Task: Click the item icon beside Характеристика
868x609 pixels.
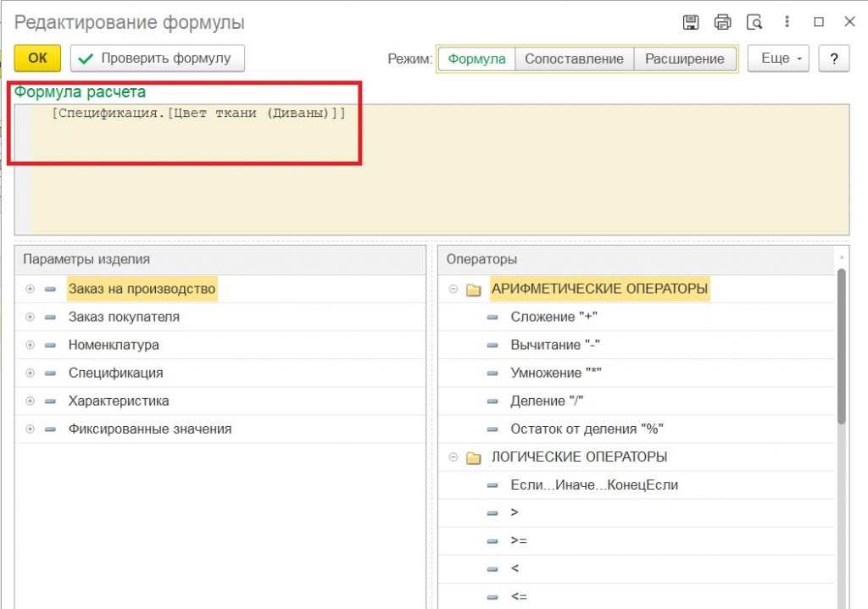Action: pos(50,401)
